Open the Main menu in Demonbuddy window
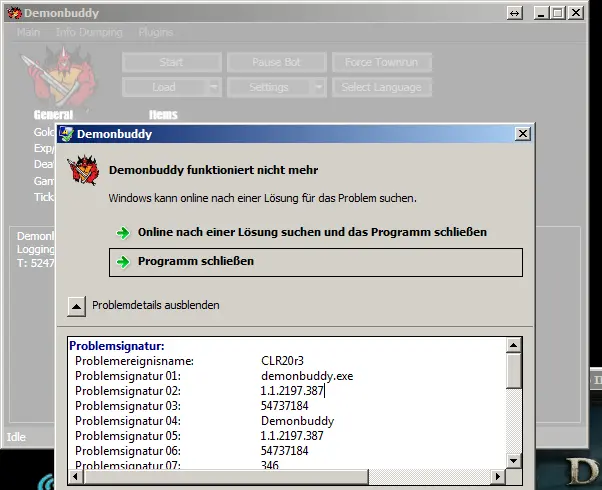This screenshot has height=490, width=602. pos(28,32)
